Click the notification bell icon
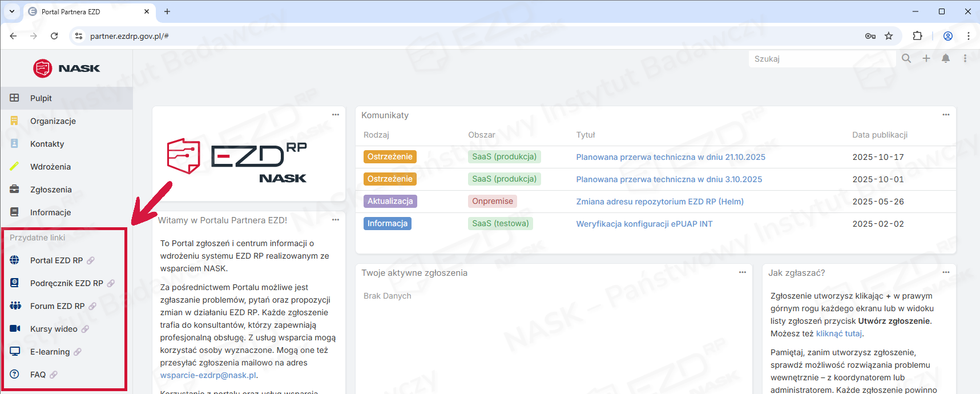The image size is (980, 394). click(946, 58)
